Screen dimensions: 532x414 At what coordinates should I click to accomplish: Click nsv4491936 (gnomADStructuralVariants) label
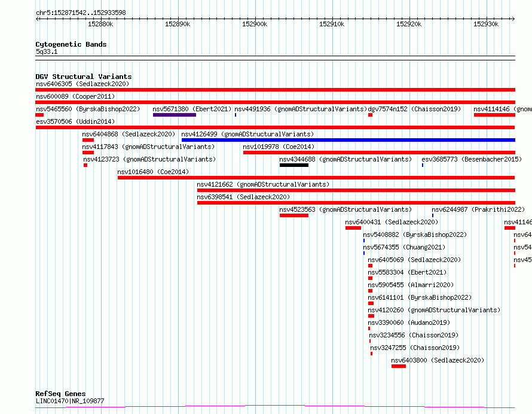[x=301, y=109]
